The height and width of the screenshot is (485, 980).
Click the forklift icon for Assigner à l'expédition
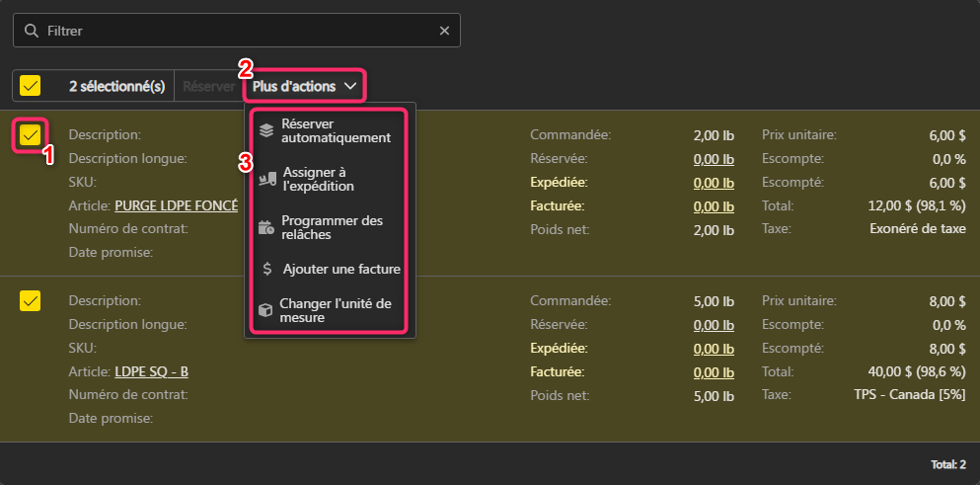(264, 179)
